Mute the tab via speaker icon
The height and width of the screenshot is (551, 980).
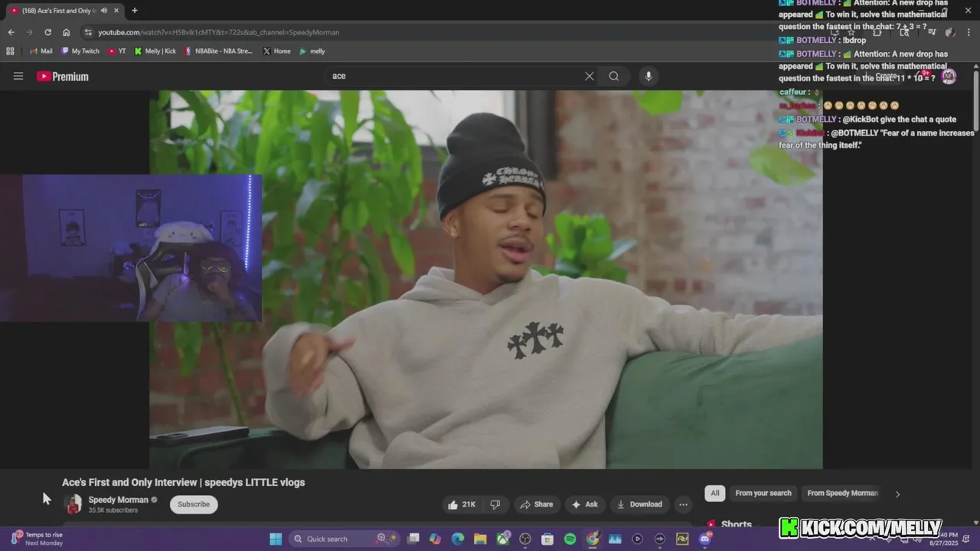click(x=103, y=10)
